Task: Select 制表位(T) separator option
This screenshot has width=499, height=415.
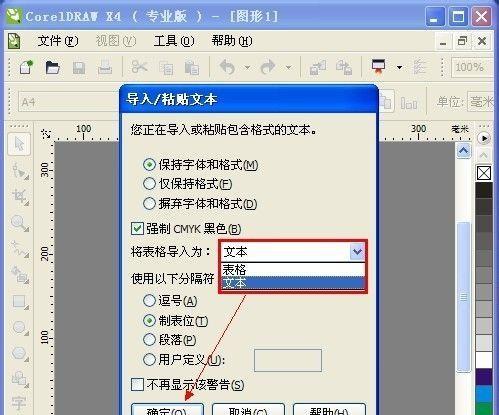Action: pos(176,321)
